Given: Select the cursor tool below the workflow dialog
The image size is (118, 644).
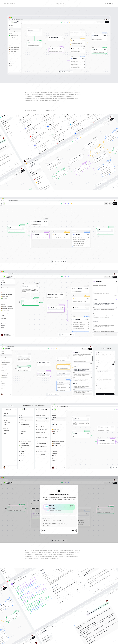Looking at the screenshot, I should click(x=52, y=541).
